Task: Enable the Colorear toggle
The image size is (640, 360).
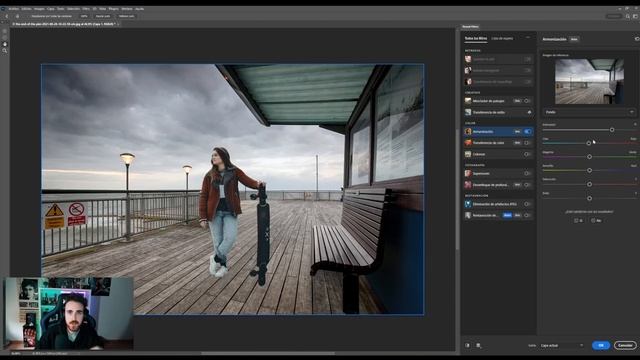Action: coord(527,154)
